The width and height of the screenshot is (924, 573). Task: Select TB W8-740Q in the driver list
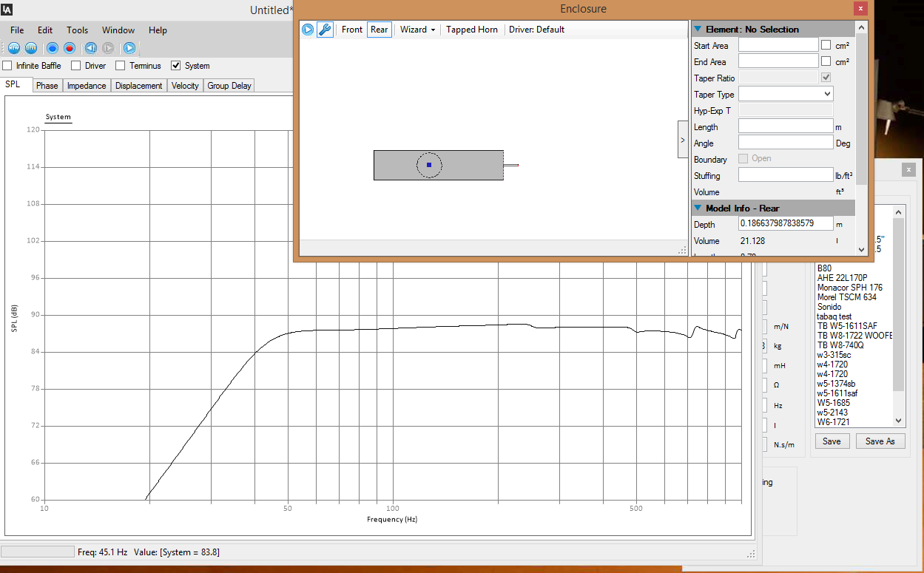[x=840, y=345]
